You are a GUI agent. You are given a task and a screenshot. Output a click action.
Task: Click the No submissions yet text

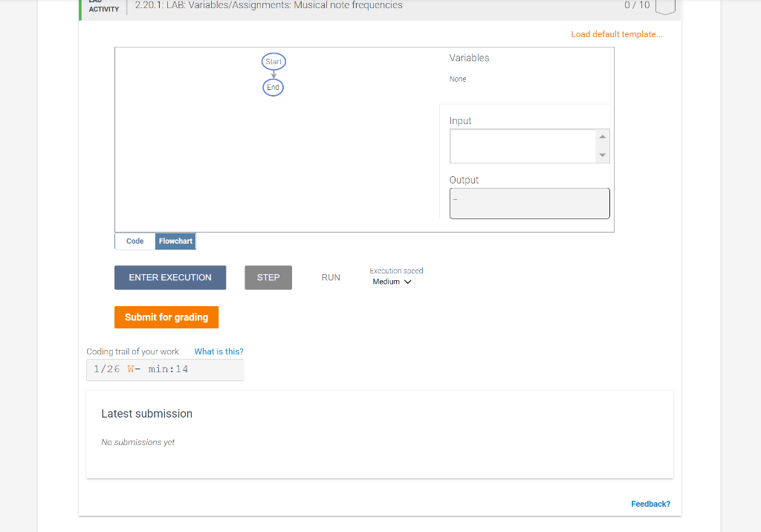coord(137,442)
